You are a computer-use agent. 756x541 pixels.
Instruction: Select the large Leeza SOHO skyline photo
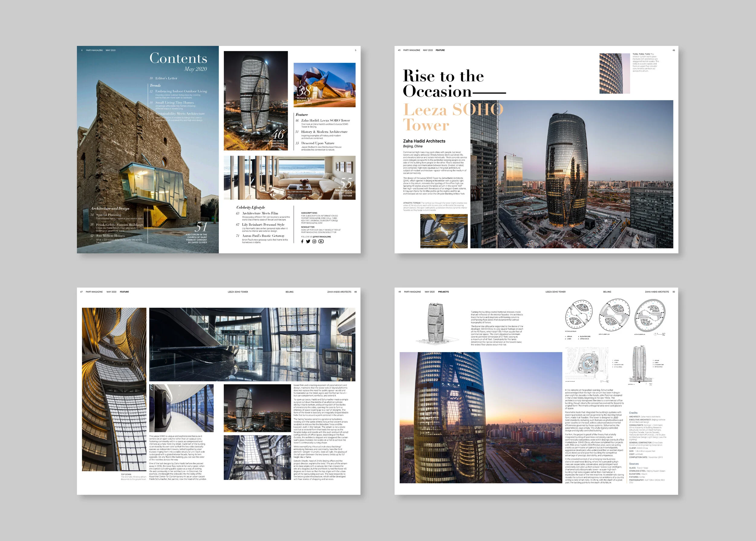[x=572, y=174]
